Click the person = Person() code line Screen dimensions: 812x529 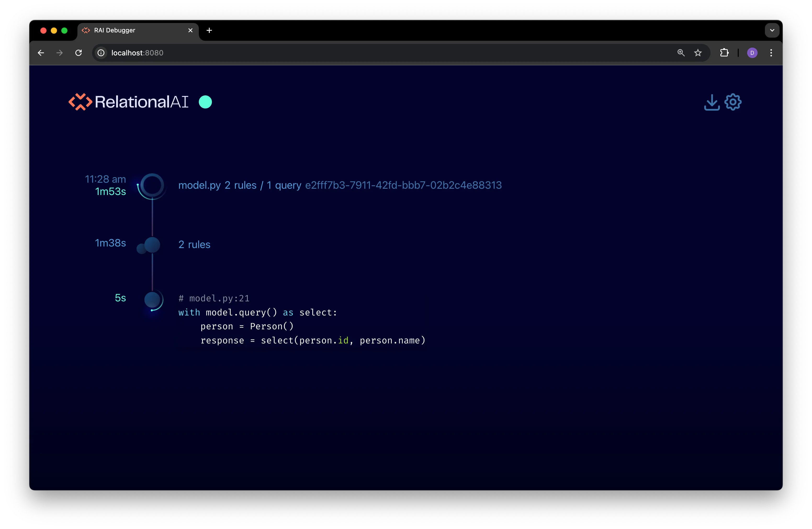[x=247, y=326]
